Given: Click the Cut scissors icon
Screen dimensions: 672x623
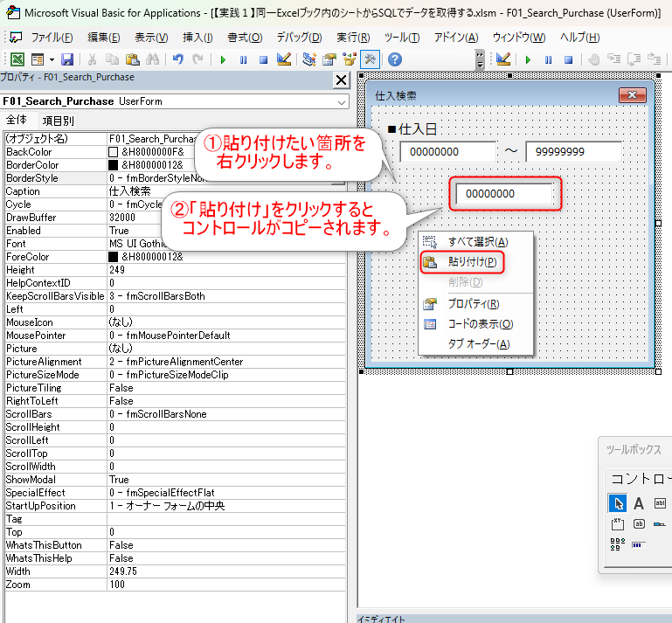Looking at the screenshot, I should tap(92, 59).
